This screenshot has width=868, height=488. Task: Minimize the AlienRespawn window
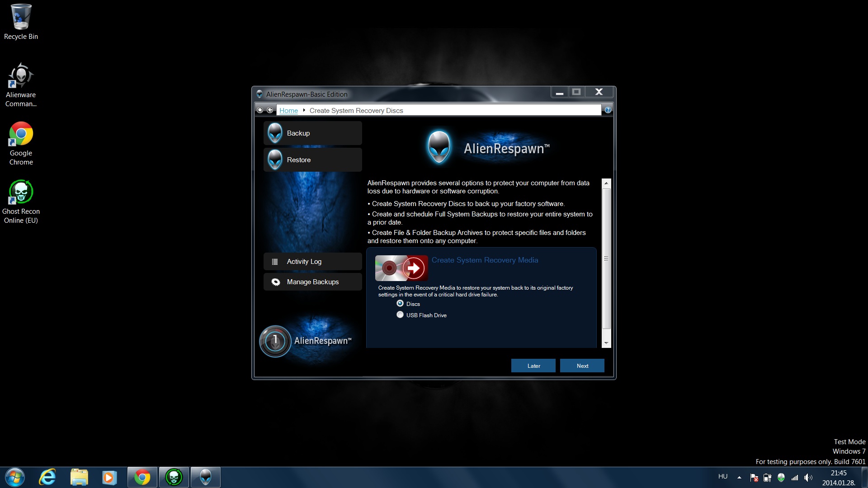(x=559, y=92)
